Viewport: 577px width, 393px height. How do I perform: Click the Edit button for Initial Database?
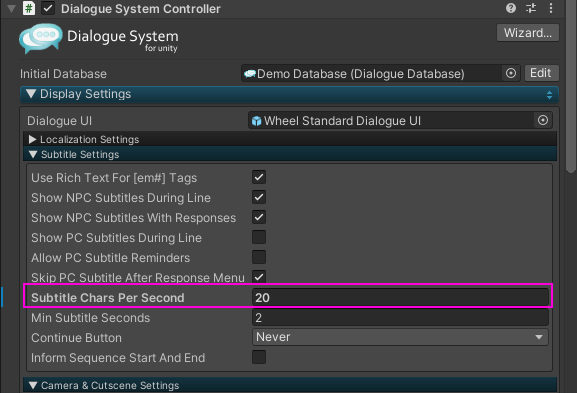pyautogui.click(x=541, y=73)
